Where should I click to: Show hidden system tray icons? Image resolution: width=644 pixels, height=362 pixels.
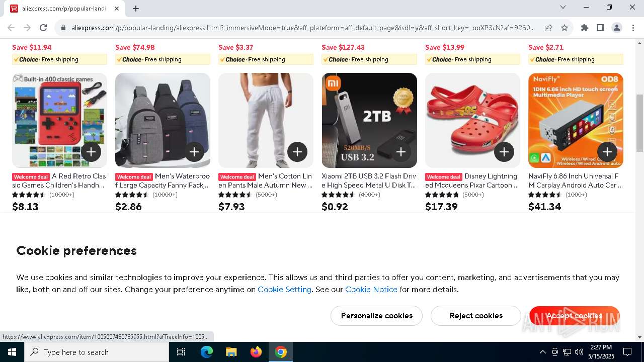tap(542, 352)
